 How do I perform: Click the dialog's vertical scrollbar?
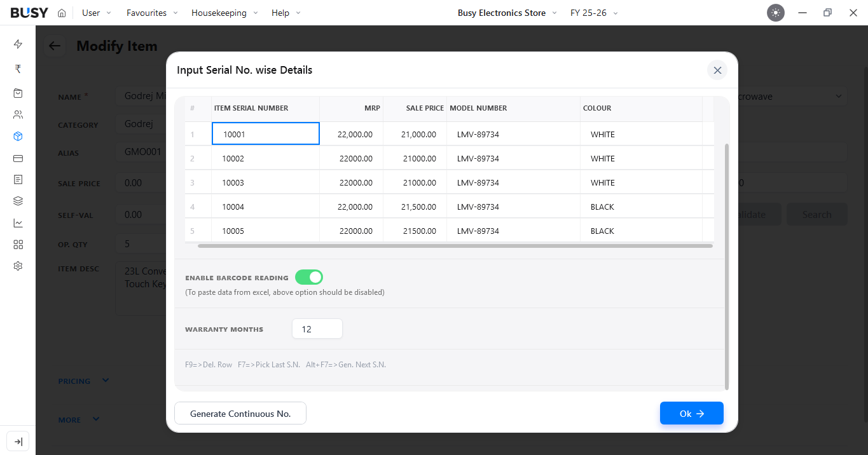coord(727,266)
